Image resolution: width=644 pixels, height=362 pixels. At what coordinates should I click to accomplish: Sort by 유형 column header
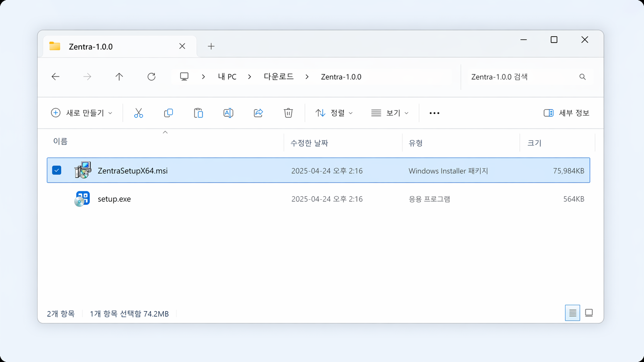416,143
